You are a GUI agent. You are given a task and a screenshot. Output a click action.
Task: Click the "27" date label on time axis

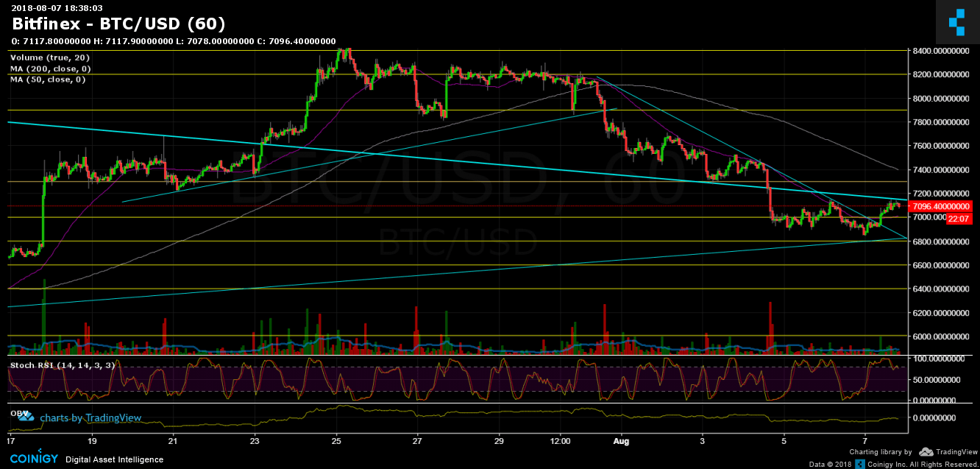[418, 442]
